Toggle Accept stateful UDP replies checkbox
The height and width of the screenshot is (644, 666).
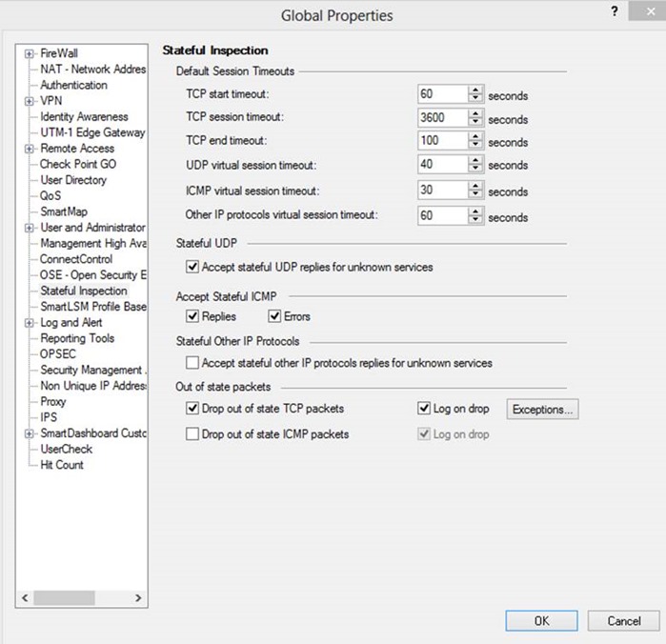[x=192, y=267]
